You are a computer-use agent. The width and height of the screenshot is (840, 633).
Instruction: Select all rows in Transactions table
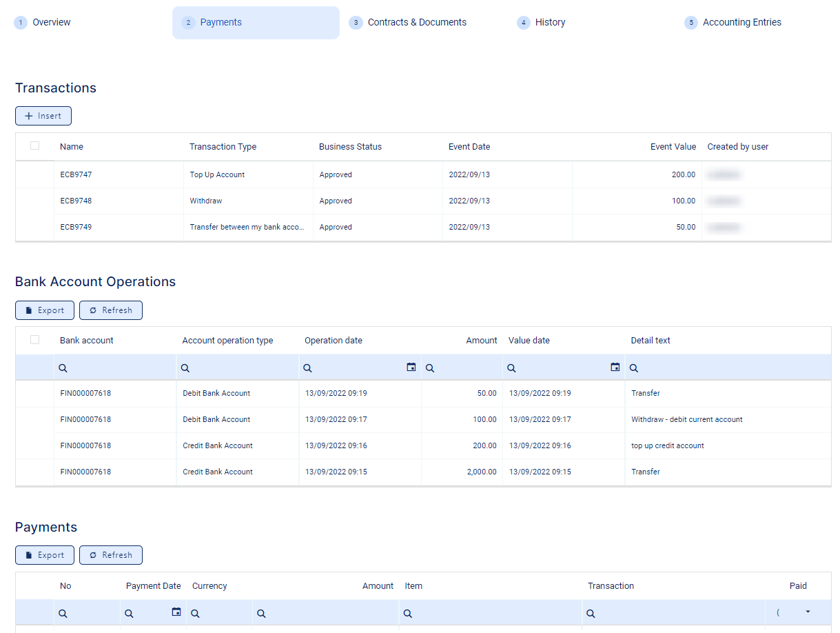(x=35, y=145)
